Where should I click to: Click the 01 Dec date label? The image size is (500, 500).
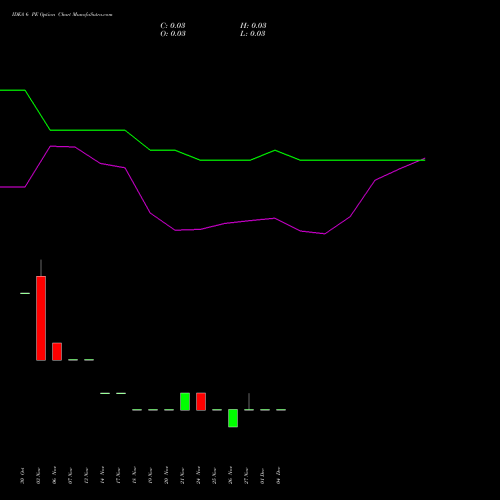point(262,476)
